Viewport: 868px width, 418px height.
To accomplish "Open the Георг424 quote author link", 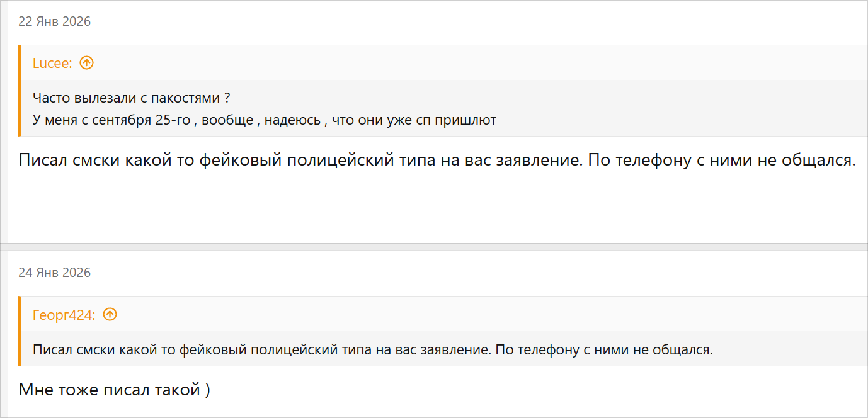I will pos(64,315).
